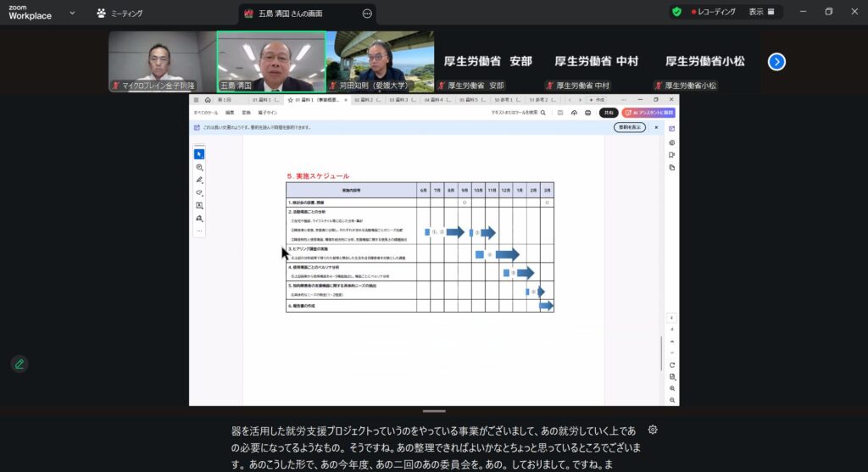Viewport: 868px width, 472px height.
Task: Select the arrow selection tool in Acrobat
Action: point(199,154)
